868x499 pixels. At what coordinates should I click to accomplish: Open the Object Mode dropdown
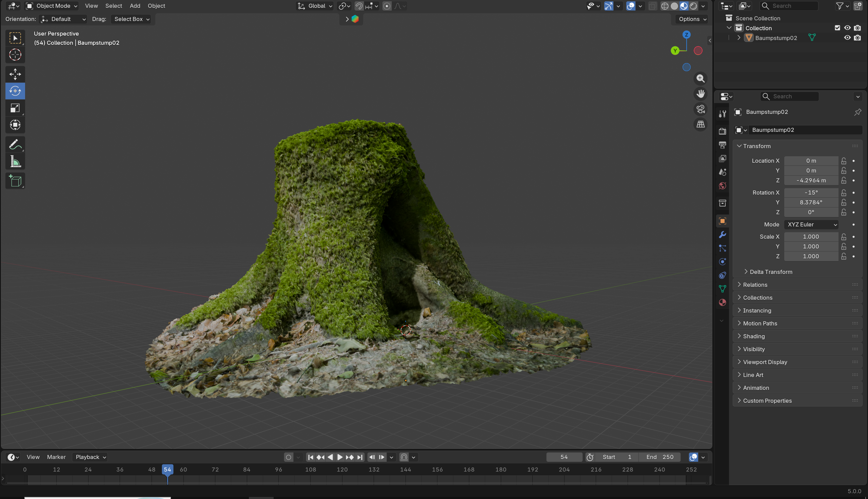click(52, 6)
